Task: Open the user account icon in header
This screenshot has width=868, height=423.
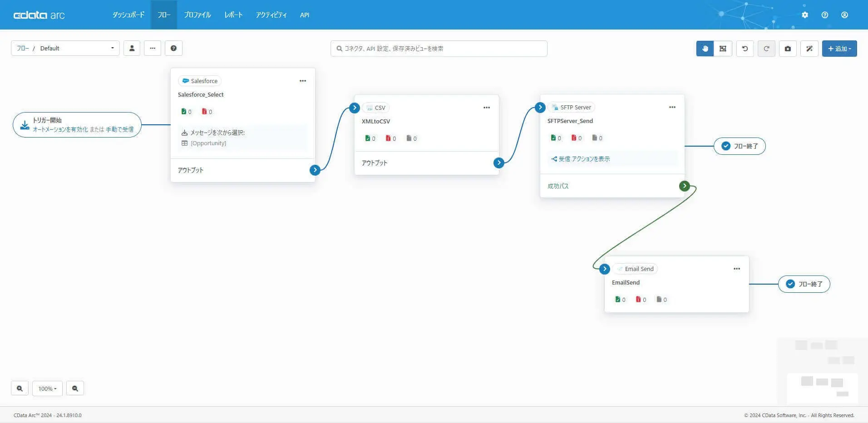Action: (844, 15)
